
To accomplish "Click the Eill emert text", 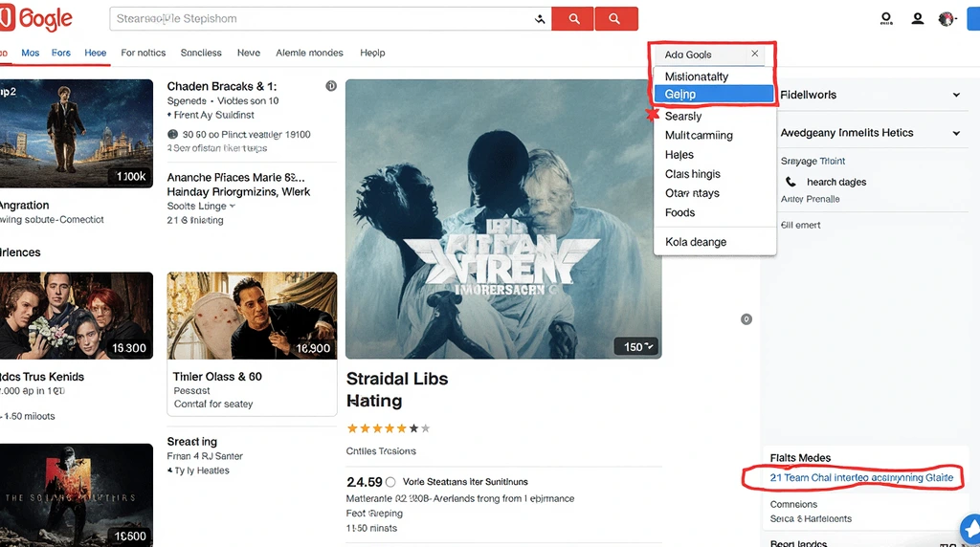I will point(801,225).
